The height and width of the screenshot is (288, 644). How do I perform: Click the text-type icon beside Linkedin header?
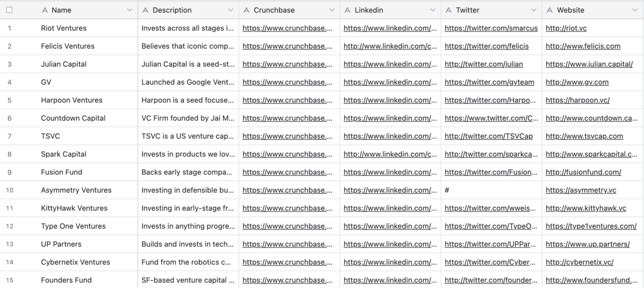[x=348, y=10]
